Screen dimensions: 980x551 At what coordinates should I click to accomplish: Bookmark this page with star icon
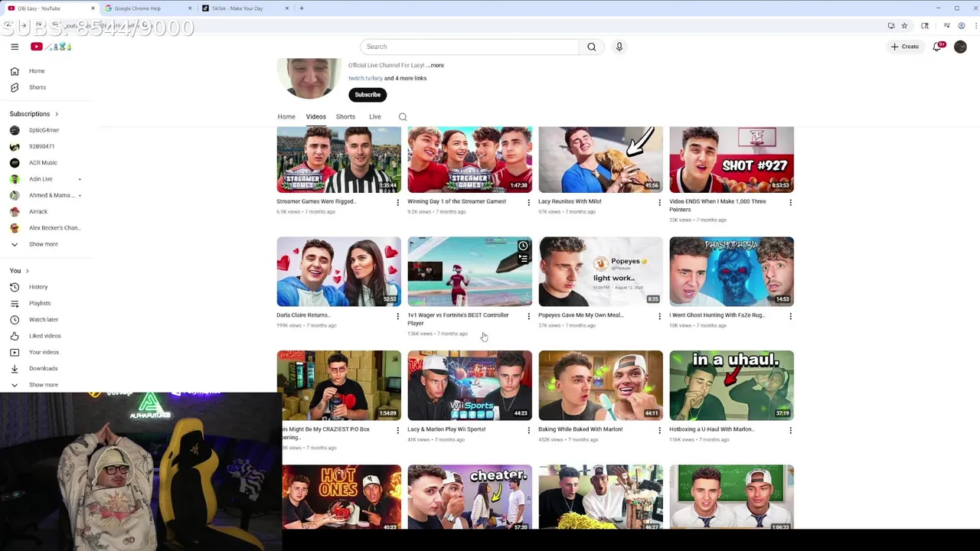tap(904, 26)
